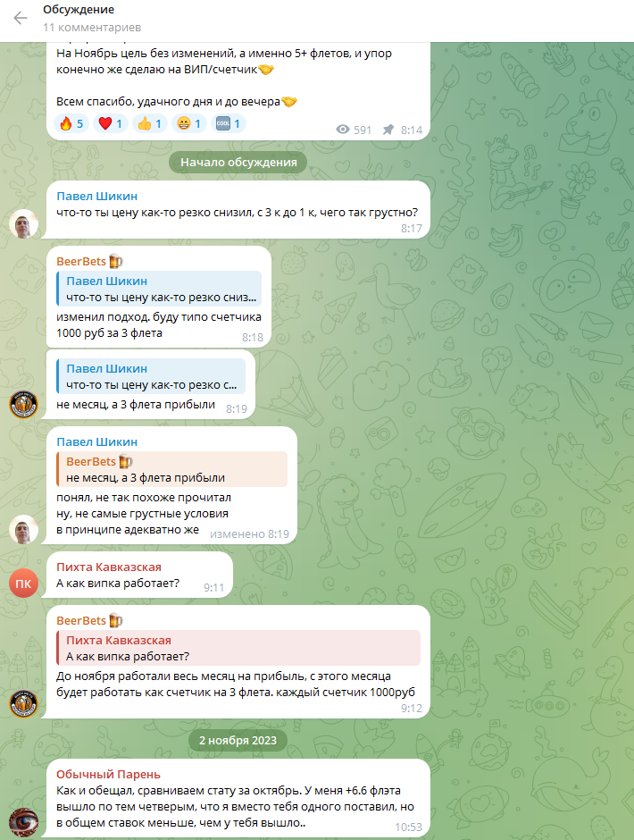Toggle the thumbs up reaction
This screenshot has width=634, height=840.
click(x=150, y=123)
